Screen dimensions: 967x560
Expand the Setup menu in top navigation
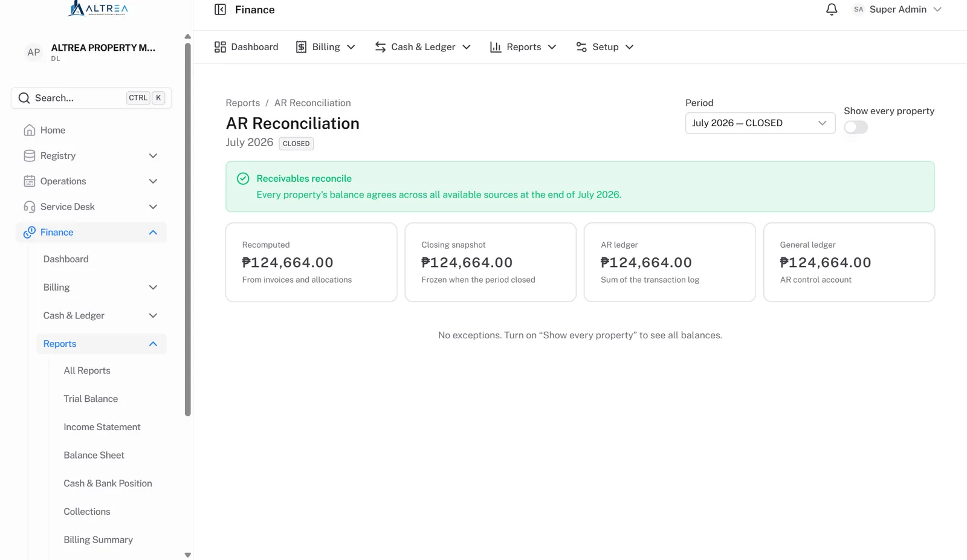point(604,47)
